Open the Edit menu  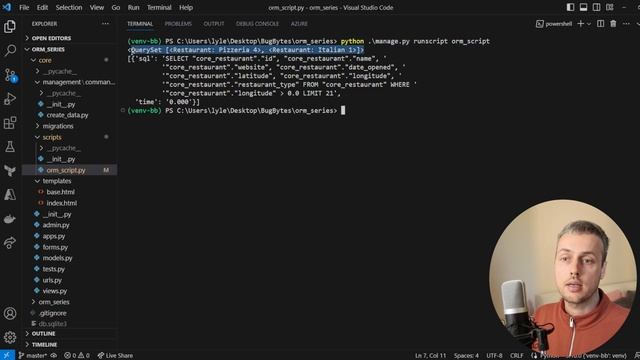click(x=42, y=7)
